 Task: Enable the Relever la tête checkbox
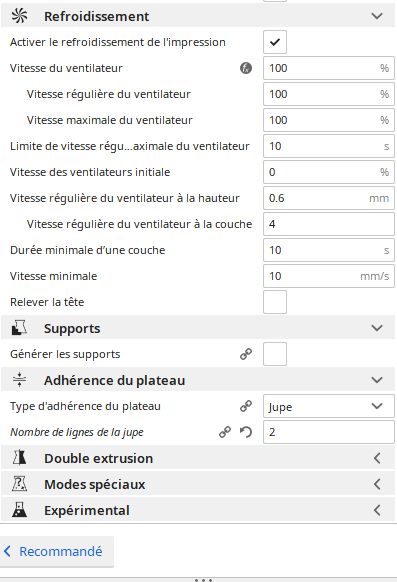click(x=275, y=302)
